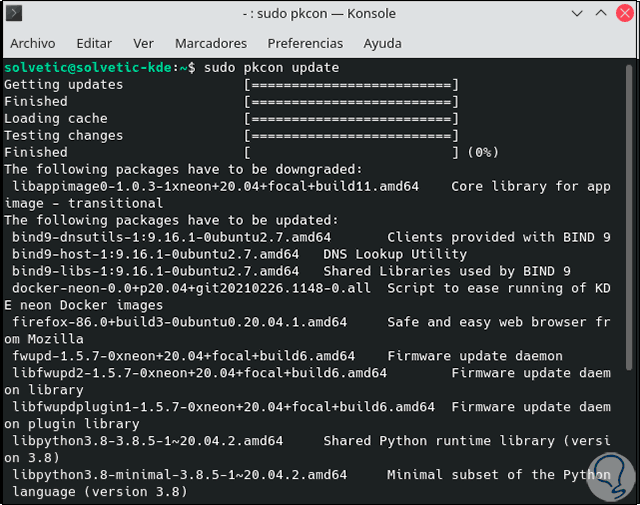Minimize the Konsole window
This screenshot has width=640, height=505.
578,14
